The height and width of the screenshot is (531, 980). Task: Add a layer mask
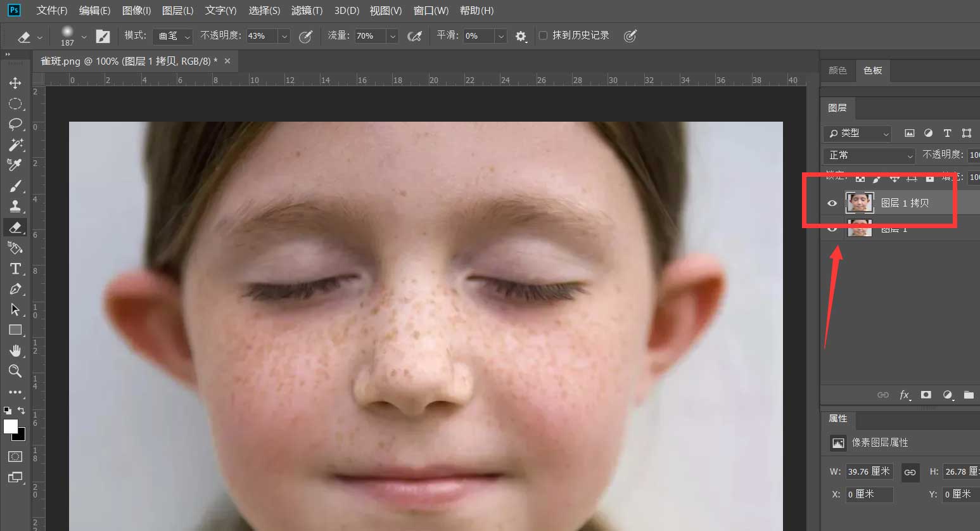926,395
